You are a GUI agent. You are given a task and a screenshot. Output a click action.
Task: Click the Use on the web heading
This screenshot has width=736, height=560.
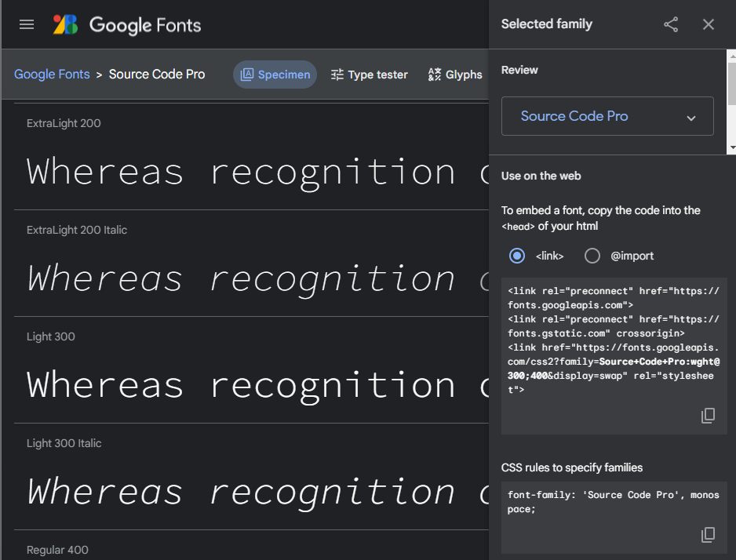541,176
